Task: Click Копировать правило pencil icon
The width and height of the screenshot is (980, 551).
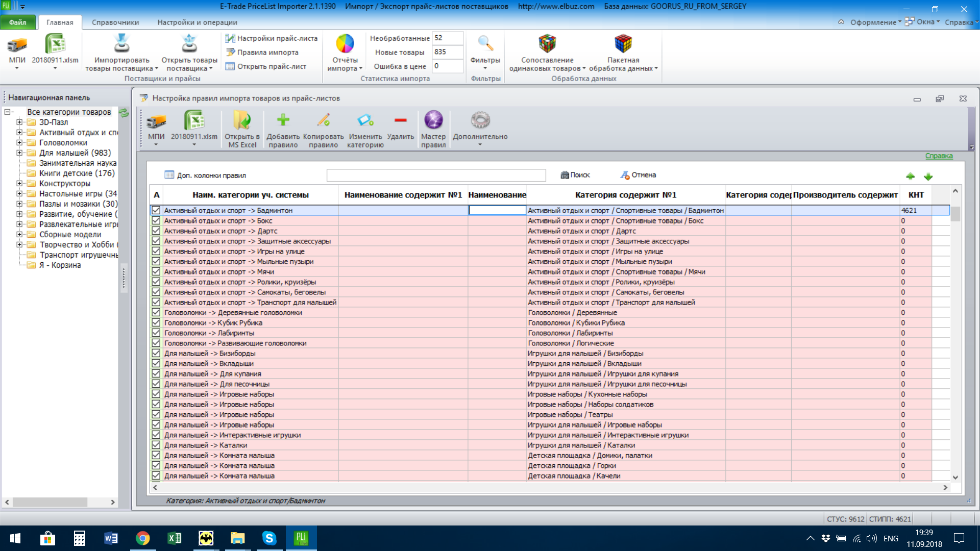Action: 324,120
